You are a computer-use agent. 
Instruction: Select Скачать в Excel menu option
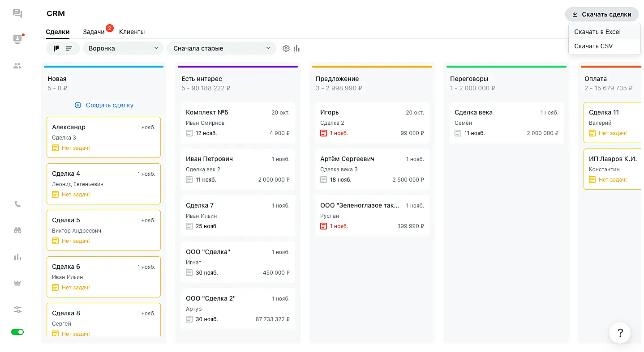click(x=597, y=32)
